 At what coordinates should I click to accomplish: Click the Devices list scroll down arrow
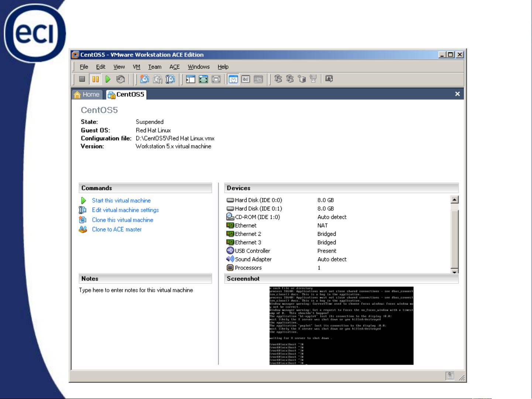coord(455,271)
